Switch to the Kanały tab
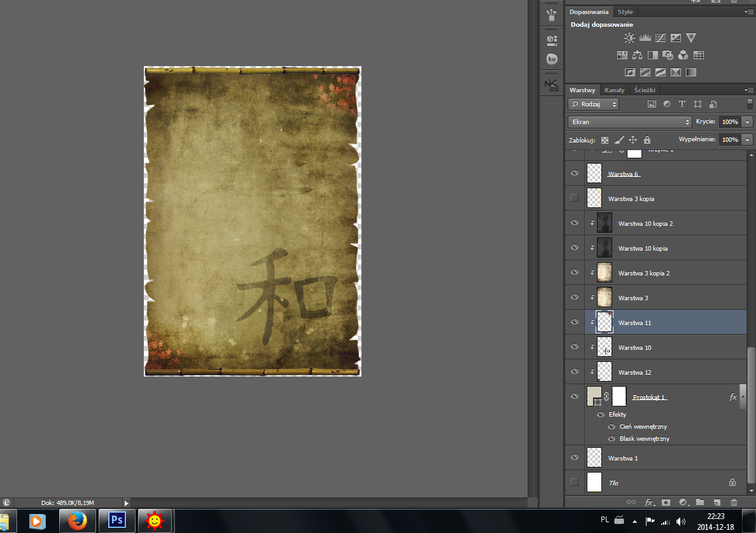756x533 pixels. [614, 90]
